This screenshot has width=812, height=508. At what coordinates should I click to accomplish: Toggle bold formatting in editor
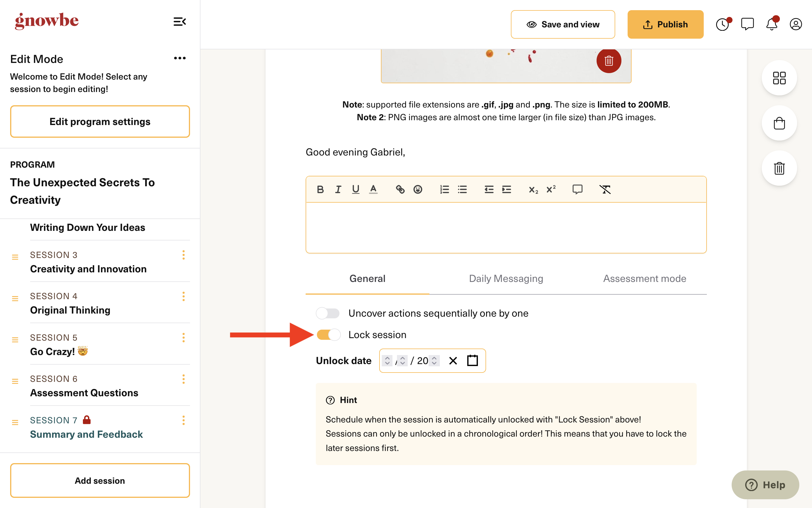(x=320, y=189)
